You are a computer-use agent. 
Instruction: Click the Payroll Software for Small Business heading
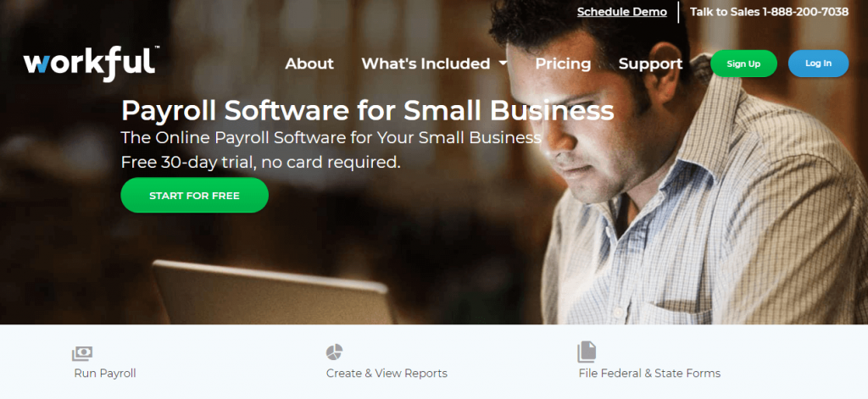point(368,111)
